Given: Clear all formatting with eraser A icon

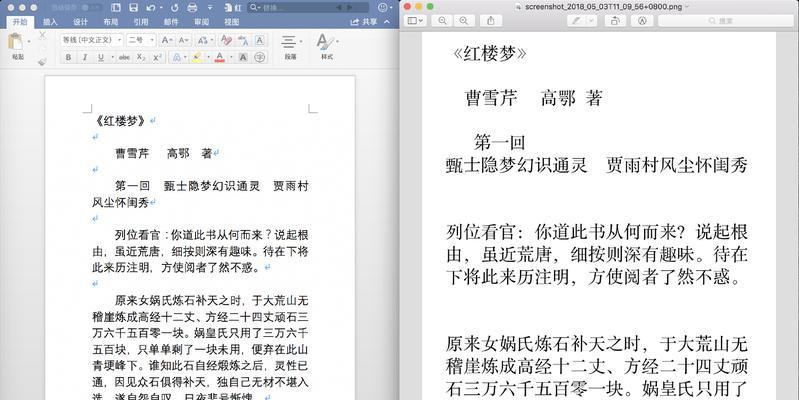Looking at the screenshot, I should click(227, 40).
